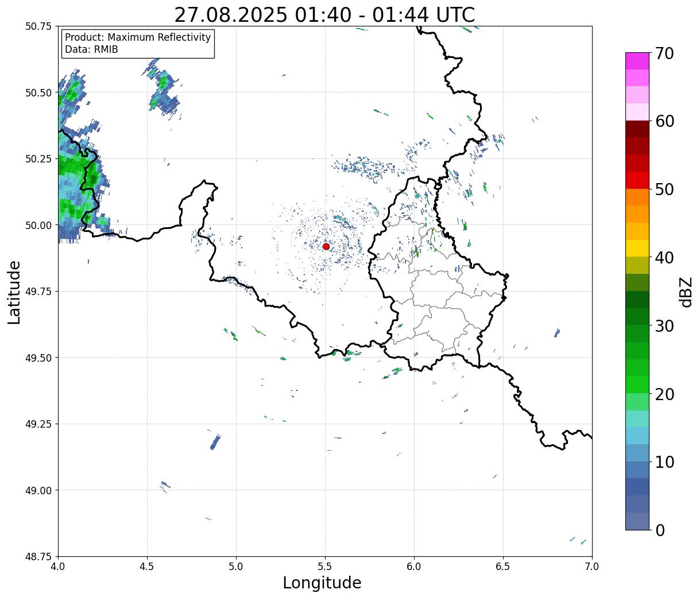Click the red radar location marker
This screenshot has width=700, height=597.
326,246
